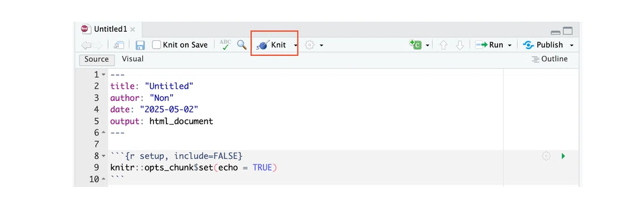Screen dimensions: 644x216
Task: Click the Publish button
Action: pos(543,45)
